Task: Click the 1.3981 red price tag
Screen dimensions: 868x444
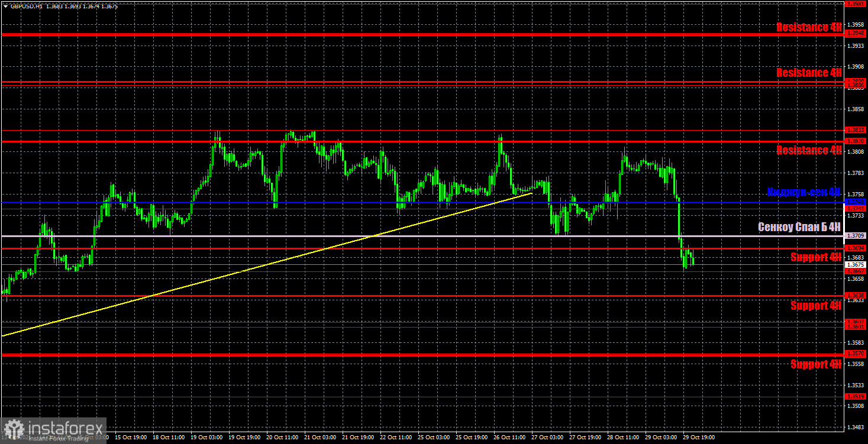Action: pyautogui.click(x=856, y=4)
